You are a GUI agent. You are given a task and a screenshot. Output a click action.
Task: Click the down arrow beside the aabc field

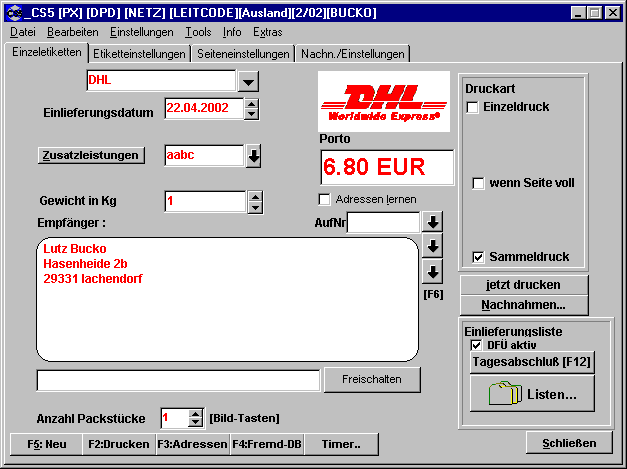(x=253, y=156)
